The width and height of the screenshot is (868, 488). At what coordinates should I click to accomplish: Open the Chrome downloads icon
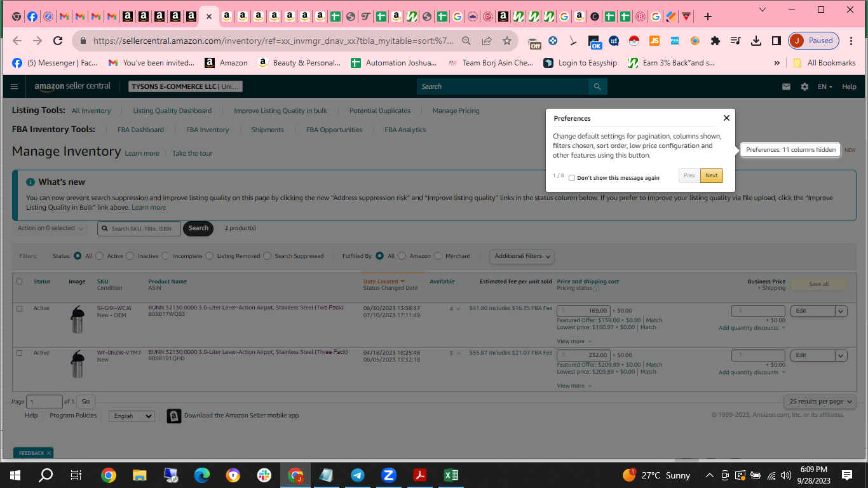click(x=756, y=41)
